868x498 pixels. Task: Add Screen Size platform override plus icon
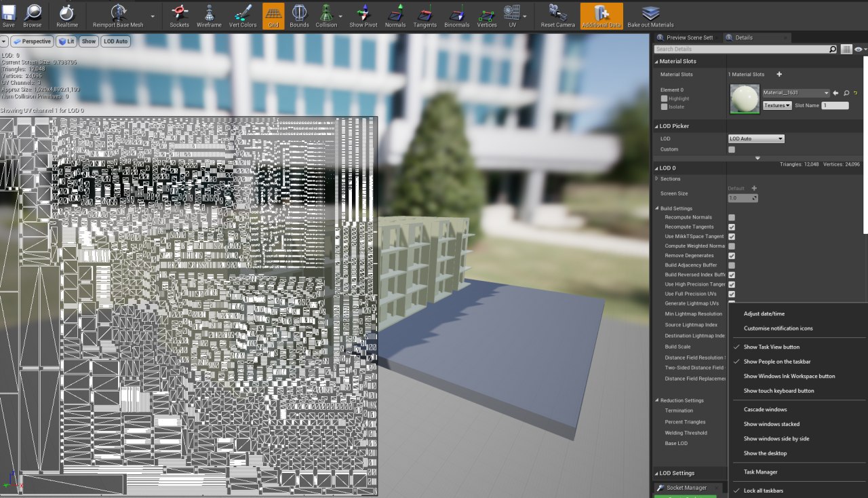click(x=754, y=189)
